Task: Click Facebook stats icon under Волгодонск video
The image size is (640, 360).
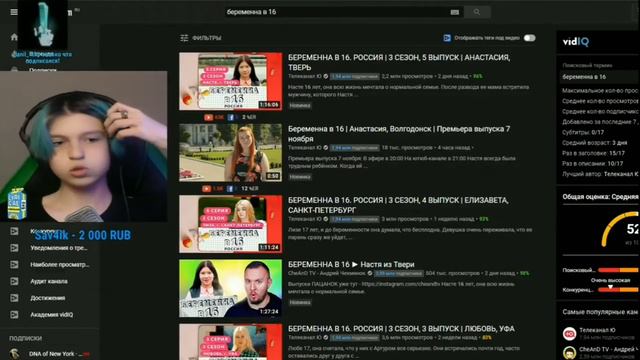Action: [x=230, y=189]
